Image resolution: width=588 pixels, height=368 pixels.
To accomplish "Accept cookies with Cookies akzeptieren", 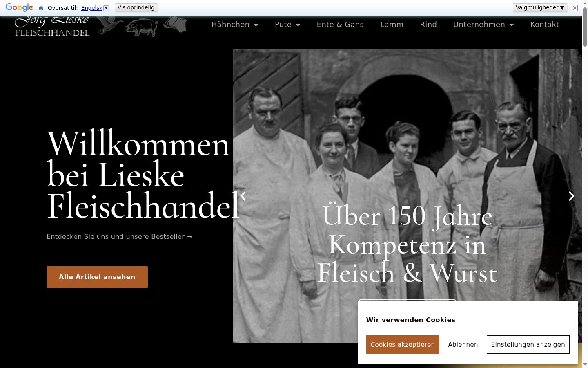I will point(403,345).
